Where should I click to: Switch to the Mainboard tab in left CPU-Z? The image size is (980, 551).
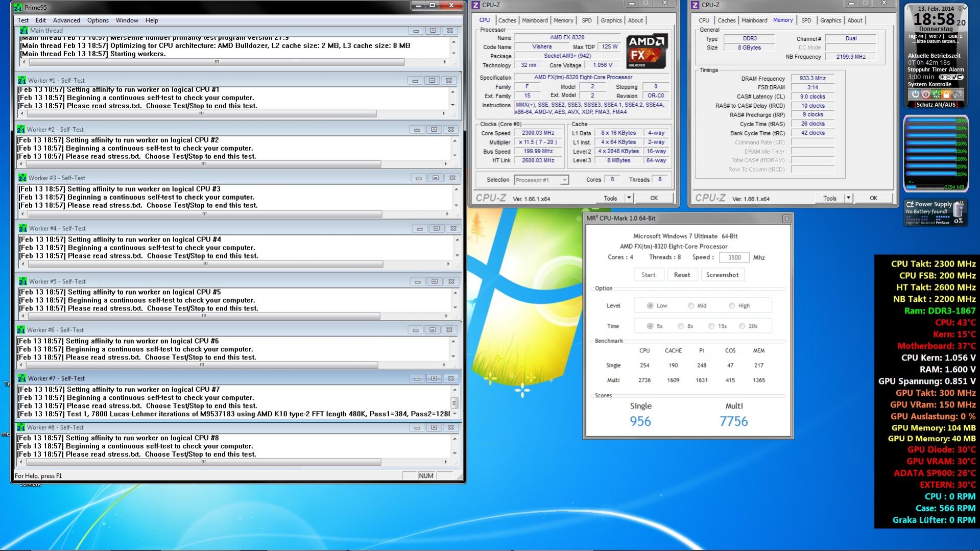[x=535, y=20]
